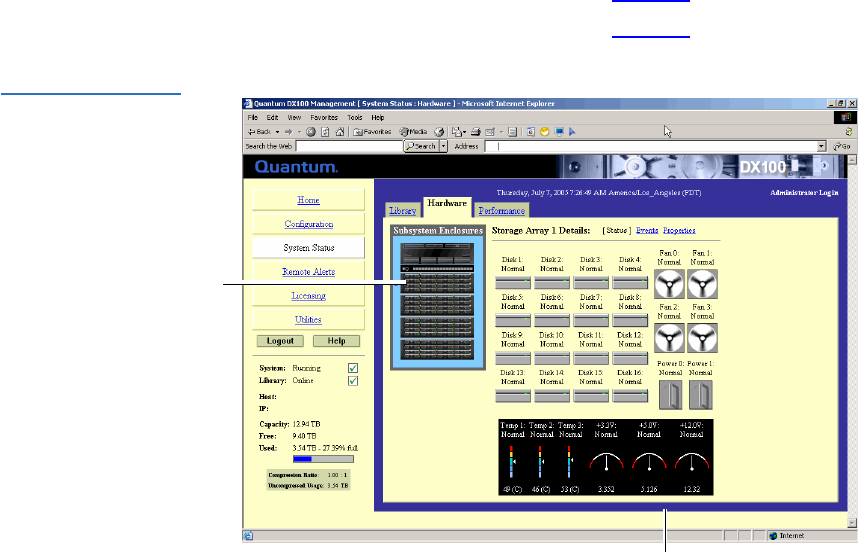Open the Utilities link
858x552 pixels.
coord(309,320)
